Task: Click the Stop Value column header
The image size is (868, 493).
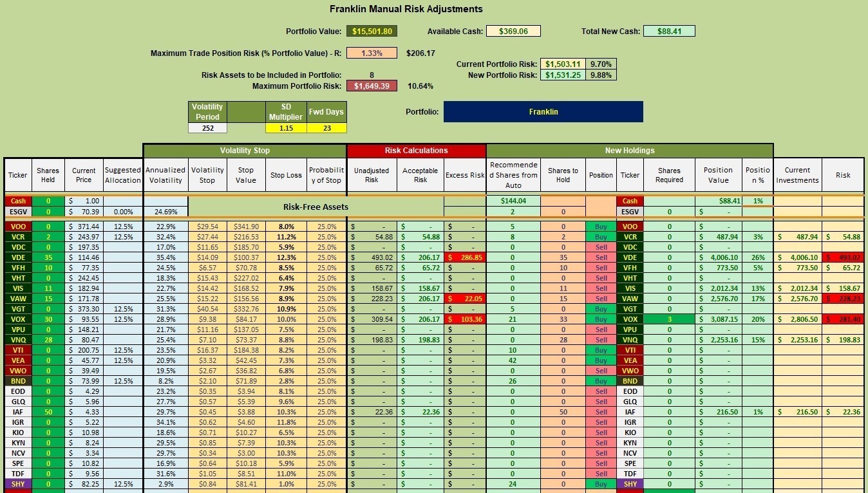Action: [x=246, y=175]
